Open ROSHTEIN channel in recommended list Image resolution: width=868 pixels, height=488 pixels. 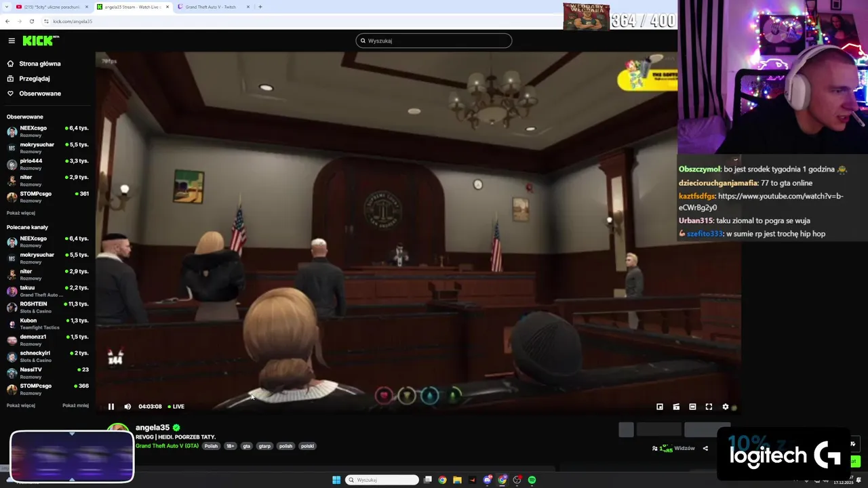point(47,307)
